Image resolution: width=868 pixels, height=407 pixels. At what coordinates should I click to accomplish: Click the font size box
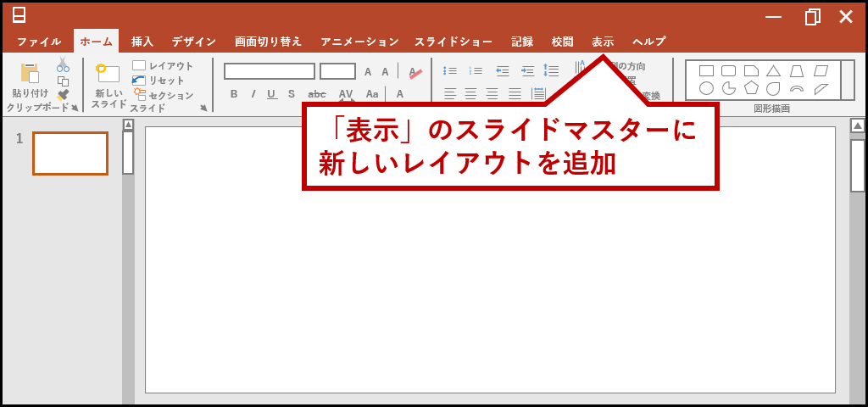[x=337, y=71]
